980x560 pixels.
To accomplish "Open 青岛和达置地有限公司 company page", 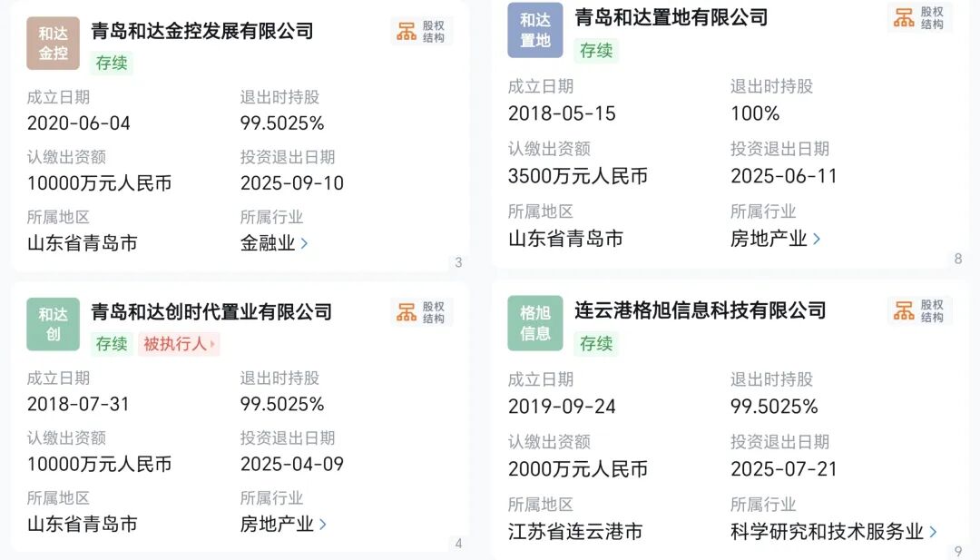I will [671, 17].
